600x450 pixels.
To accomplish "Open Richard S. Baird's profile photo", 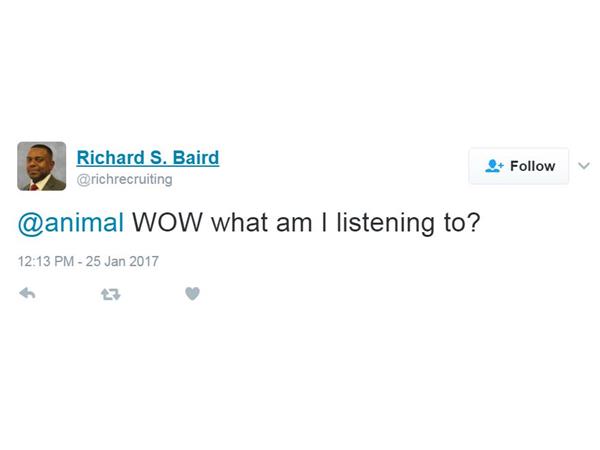I will click(x=42, y=166).
